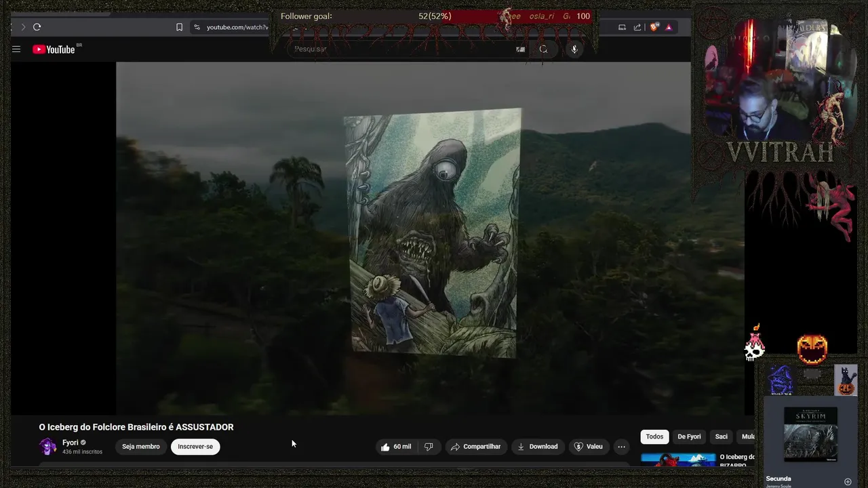Click the plus icon beside Secunda track

click(848, 482)
